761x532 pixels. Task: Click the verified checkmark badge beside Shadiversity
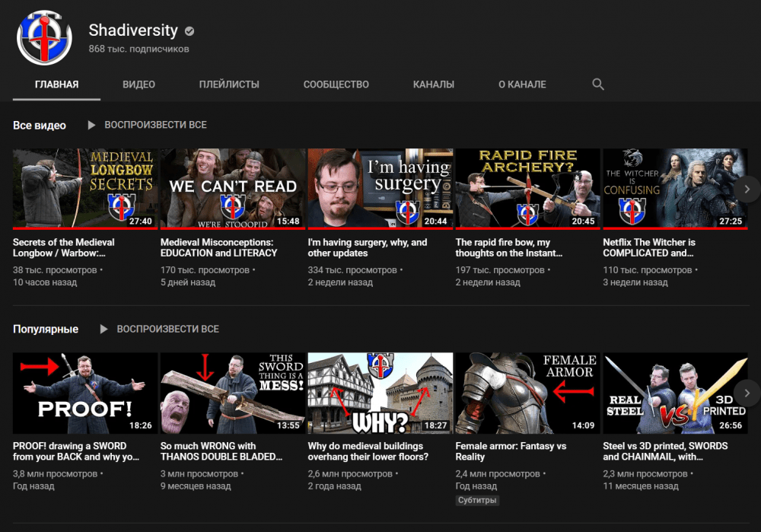[x=189, y=31]
